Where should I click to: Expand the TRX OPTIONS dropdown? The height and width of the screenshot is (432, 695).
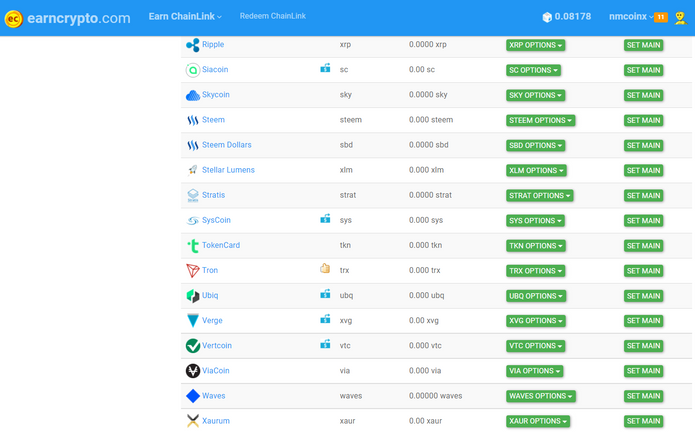(x=535, y=271)
